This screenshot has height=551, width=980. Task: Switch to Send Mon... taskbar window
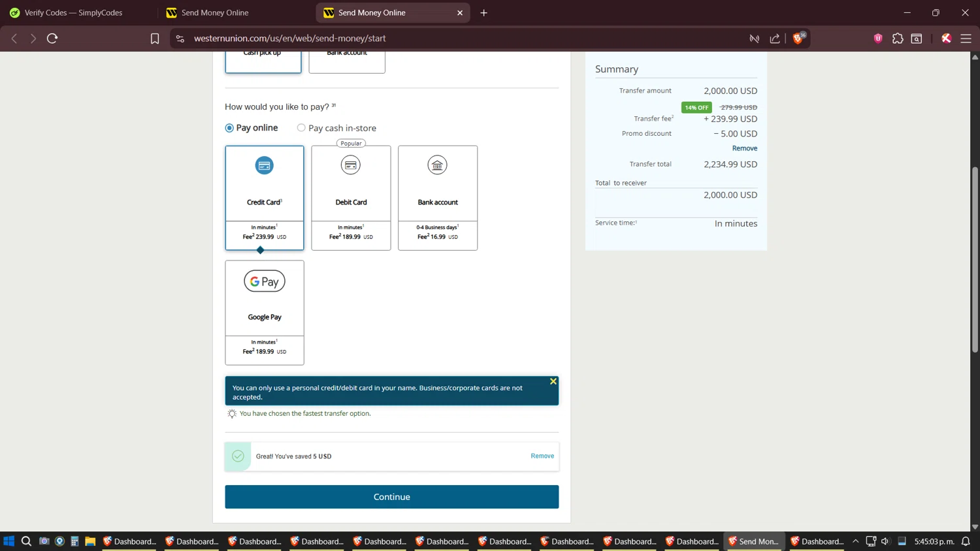(x=753, y=541)
